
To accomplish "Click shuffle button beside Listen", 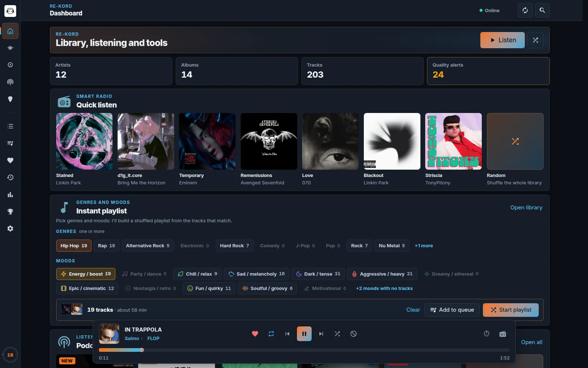I will [x=535, y=40].
